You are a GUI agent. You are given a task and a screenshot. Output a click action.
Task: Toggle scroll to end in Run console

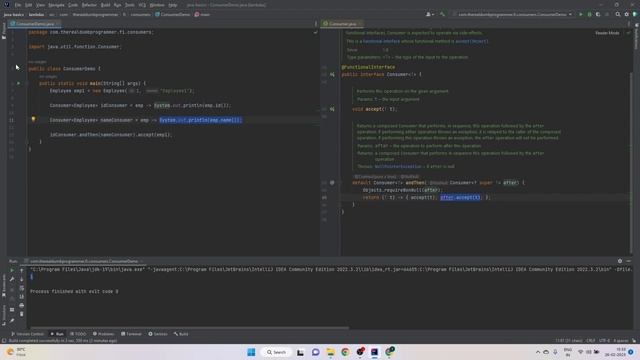(22, 297)
